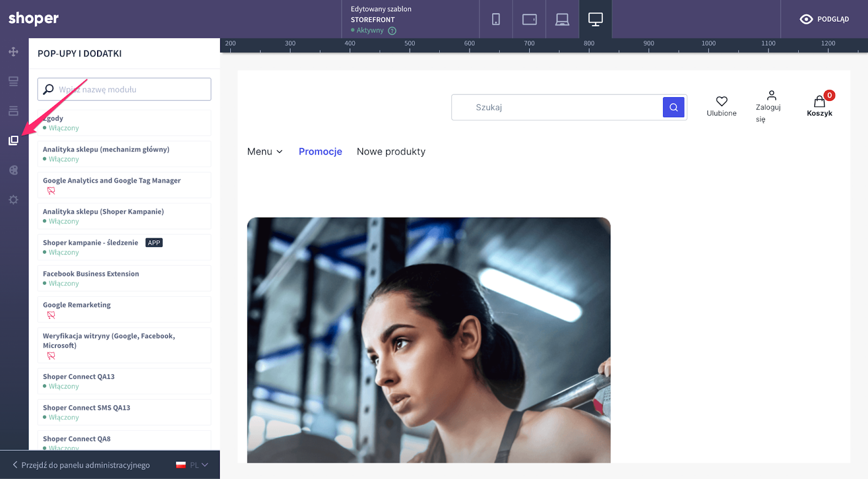Toggle the PODGLĄD eye preview

[x=824, y=20]
